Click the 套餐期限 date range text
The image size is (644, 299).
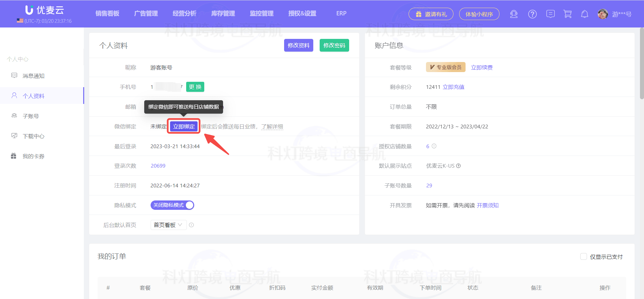(457, 126)
